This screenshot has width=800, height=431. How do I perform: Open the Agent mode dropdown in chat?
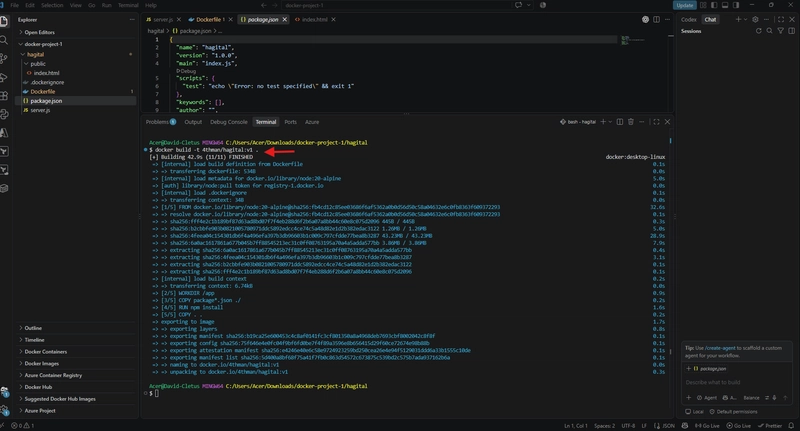(x=707, y=398)
